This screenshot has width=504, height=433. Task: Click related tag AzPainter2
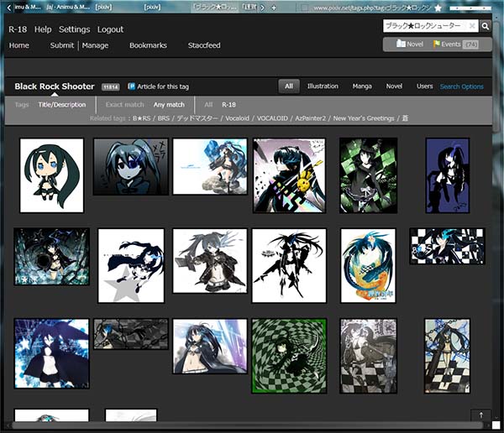click(x=311, y=118)
